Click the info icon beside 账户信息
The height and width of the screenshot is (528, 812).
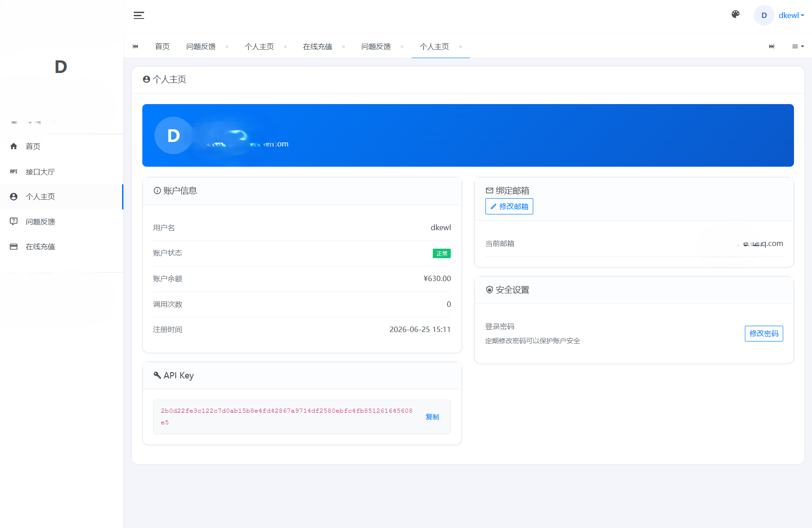click(x=157, y=191)
